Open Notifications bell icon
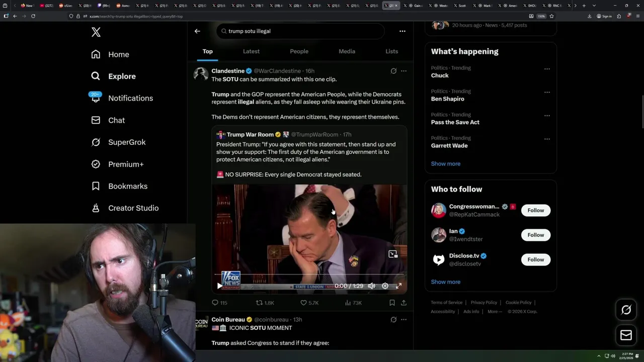644x362 pixels. pyautogui.click(x=96, y=98)
